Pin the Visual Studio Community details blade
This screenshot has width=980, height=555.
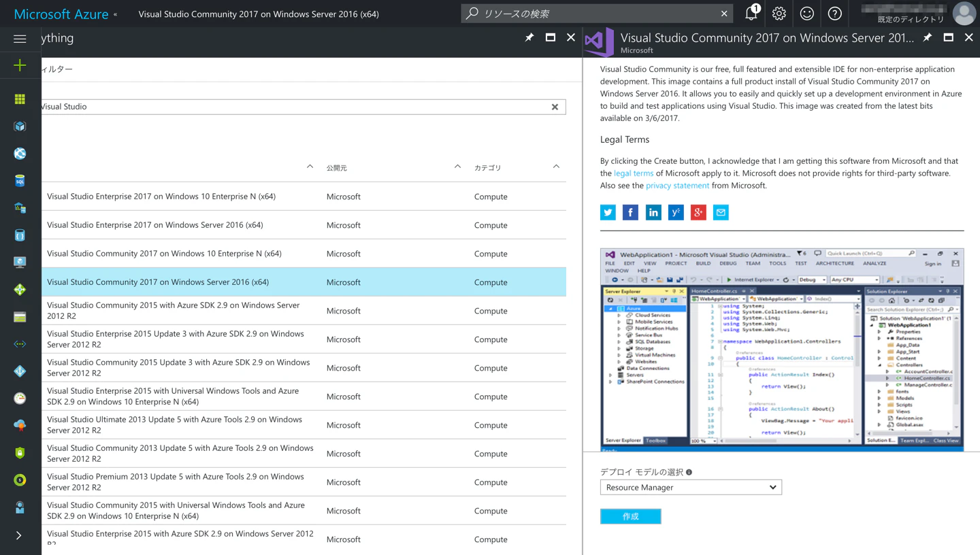click(x=928, y=37)
